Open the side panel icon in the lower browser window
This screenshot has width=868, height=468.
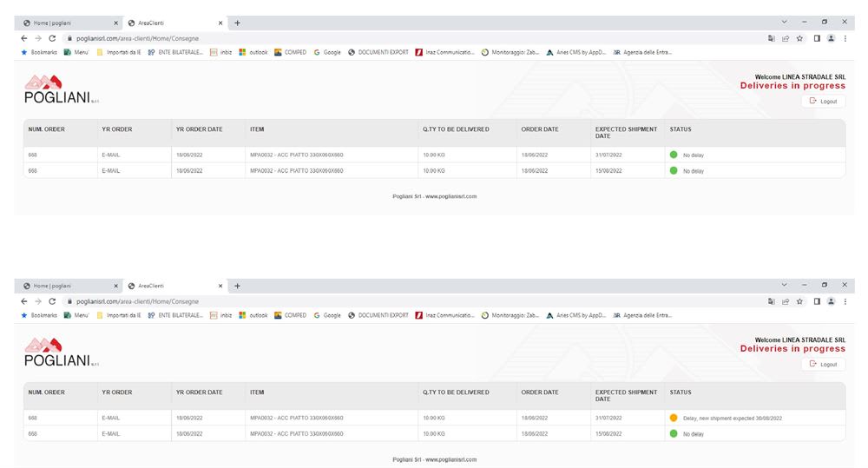(x=817, y=301)
